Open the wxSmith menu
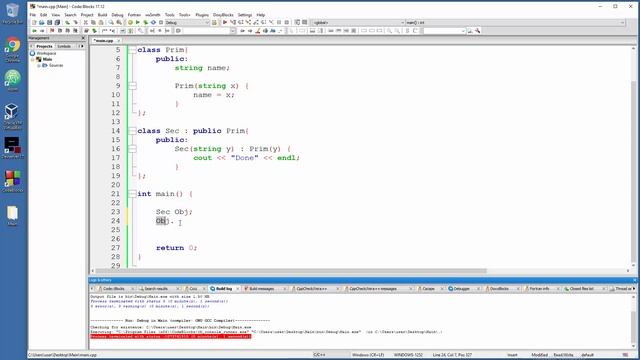Screen dimensions: 640x360 click(153, 15)
